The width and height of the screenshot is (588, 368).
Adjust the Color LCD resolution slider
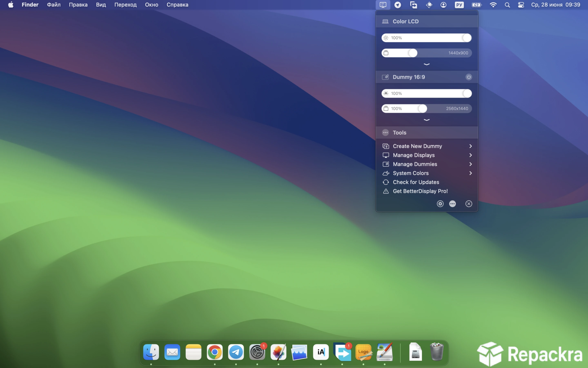[427, 53]
